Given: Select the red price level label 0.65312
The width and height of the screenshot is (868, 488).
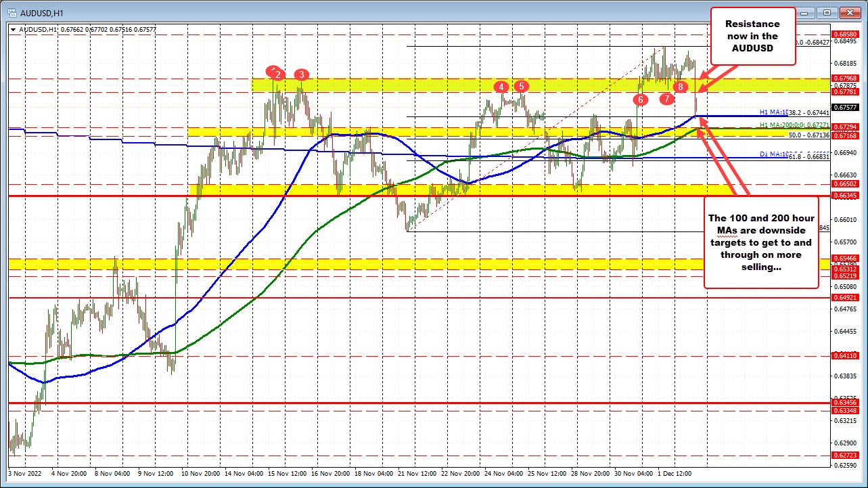Looking at the screenshot, I should (846, 269).
